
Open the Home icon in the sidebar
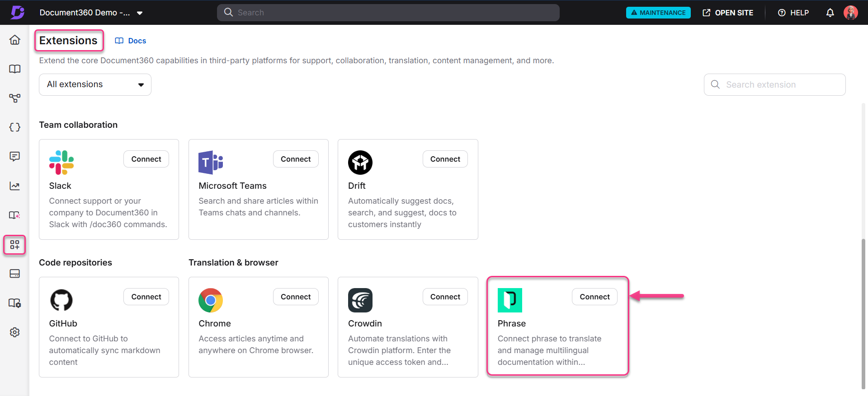[x=15, y=40]
